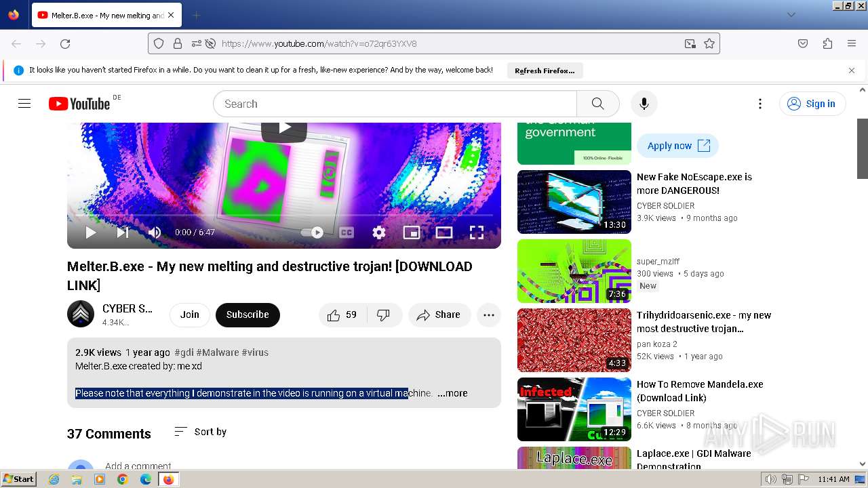Screen dimensions: 868x488
Task: Toggle picture-in-picture in the address bar
Action: pos(690,43)
